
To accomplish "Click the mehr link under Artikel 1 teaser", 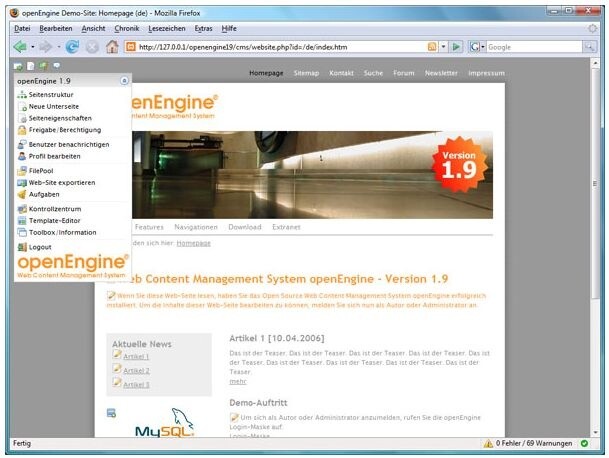I will click(x=238, y=381).
